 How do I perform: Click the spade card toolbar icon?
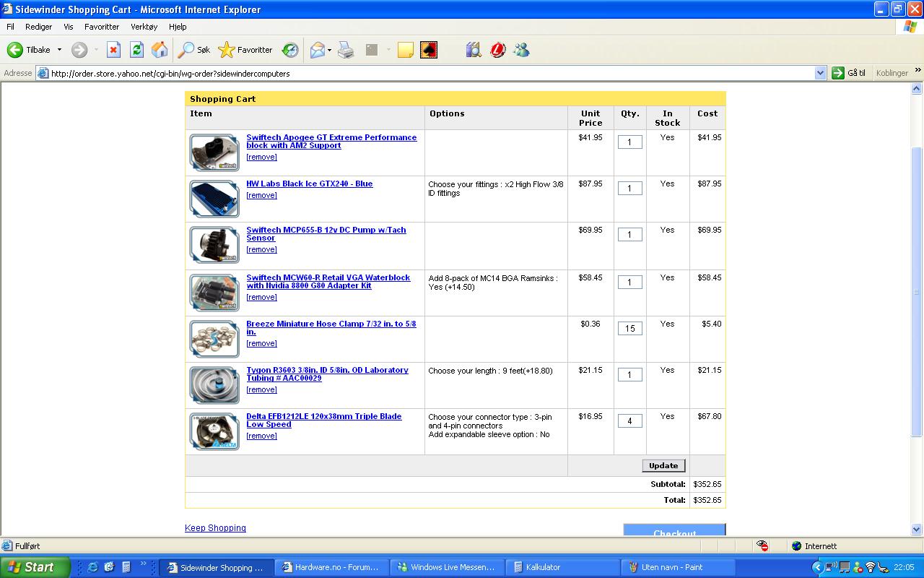[x=429, y=50]
